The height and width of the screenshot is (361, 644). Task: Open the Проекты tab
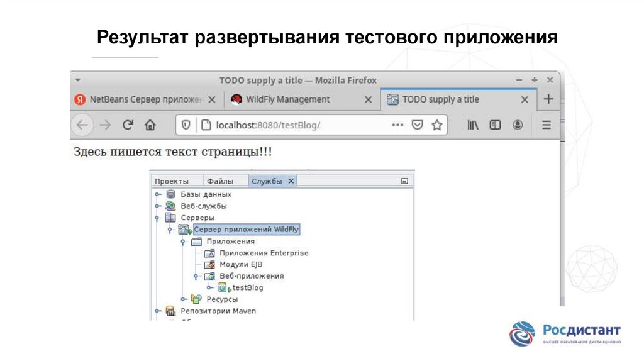click(x=172, y=181)
